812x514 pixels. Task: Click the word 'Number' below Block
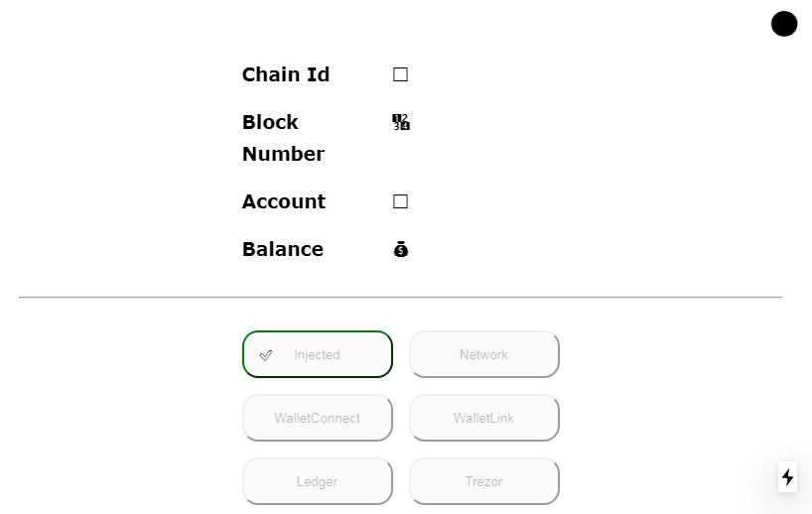283,154
